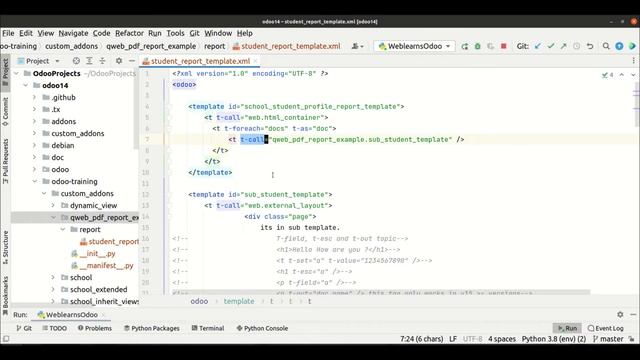Screen dimensions: 640x360
Task: Open Project panel gear options
Action: (119, 61)
